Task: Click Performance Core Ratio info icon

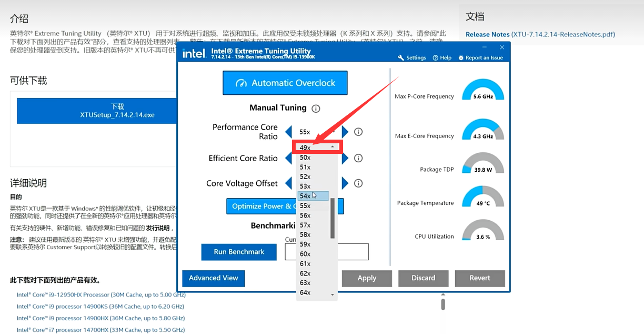Action: pyautogui.click(x=358, y=132)
